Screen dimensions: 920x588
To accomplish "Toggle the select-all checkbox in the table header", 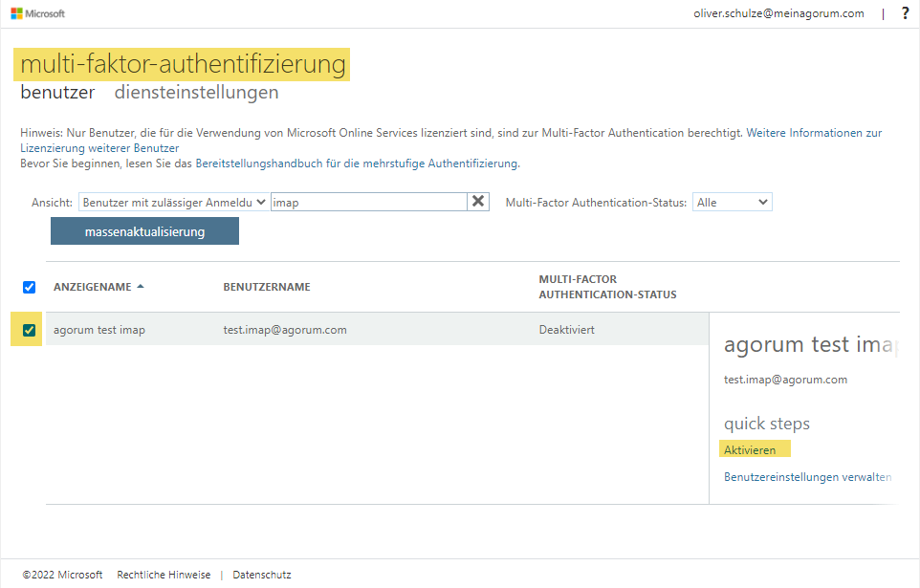I will pos(29,287).
